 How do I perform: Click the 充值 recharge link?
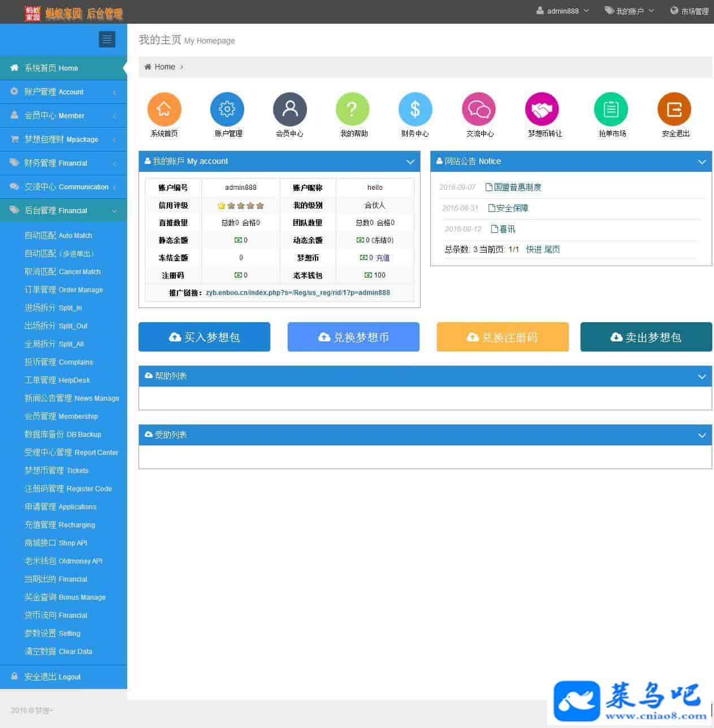click(x=383, y=258)
